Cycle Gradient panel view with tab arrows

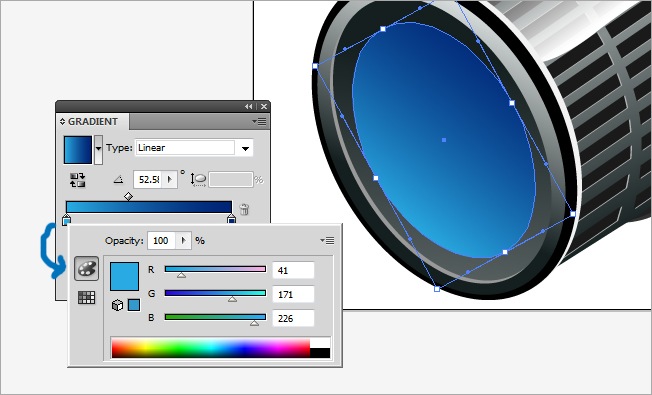tap(62, 121)
